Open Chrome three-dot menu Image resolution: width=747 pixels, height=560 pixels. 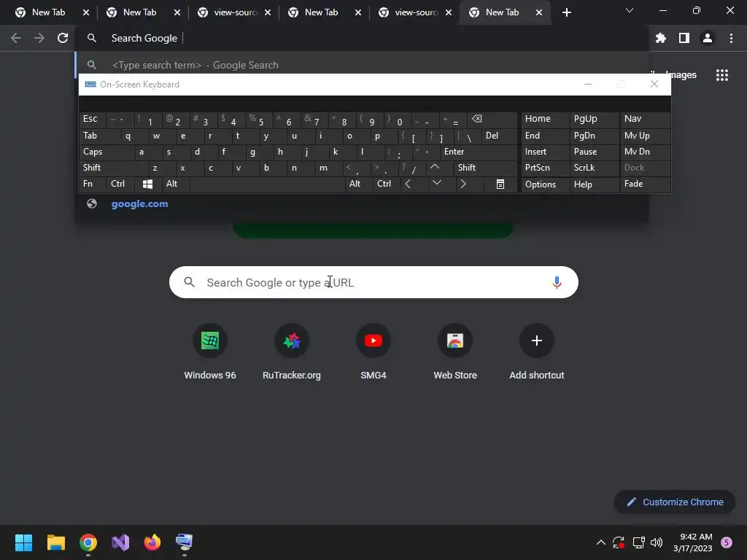[x=731, y=38]
